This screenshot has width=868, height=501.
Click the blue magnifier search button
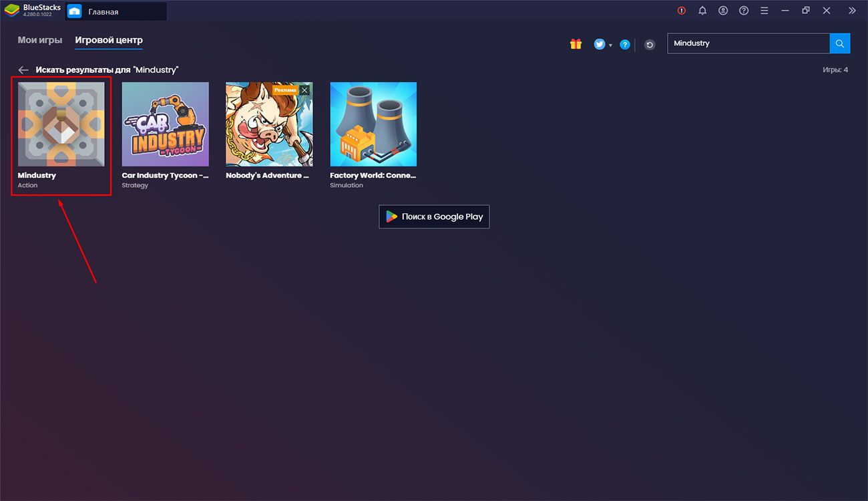tap(840, 43)
